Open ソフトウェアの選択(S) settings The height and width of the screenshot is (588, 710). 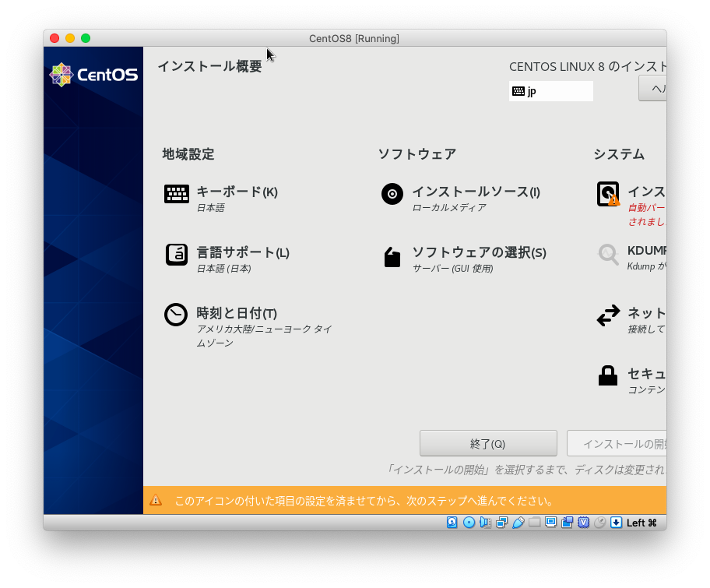click(479, 252)
